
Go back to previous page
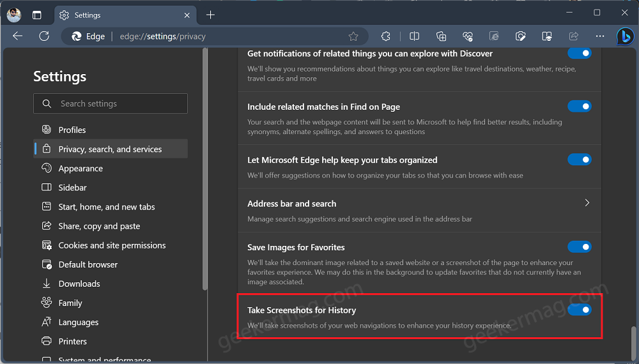click(x=17, y=36)
